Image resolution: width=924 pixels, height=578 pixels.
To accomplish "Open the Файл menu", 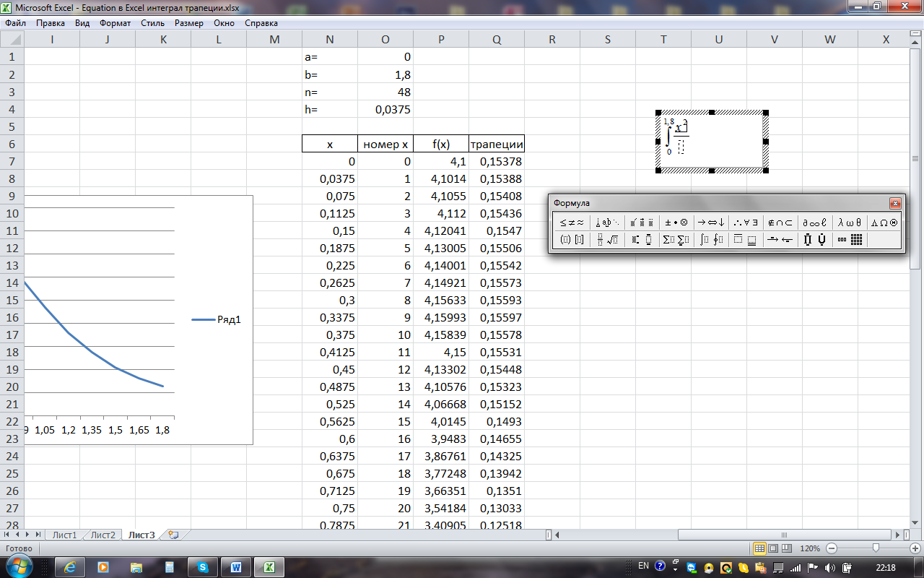I will point(15,23).
